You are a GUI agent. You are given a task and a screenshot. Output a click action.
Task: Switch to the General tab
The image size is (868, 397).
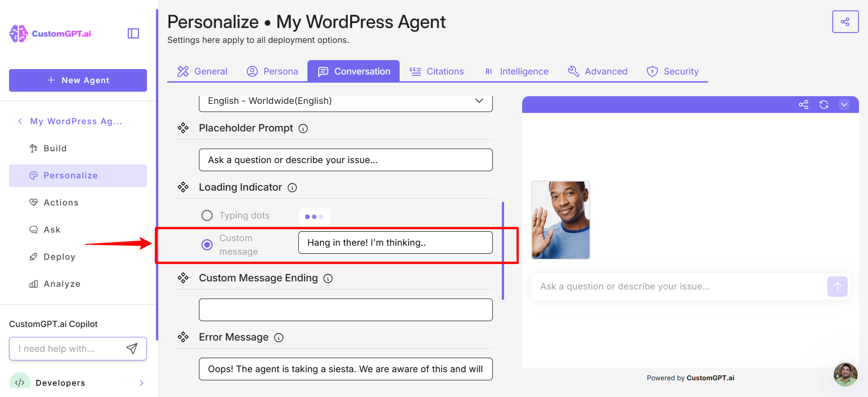click(x=202, y=71)
